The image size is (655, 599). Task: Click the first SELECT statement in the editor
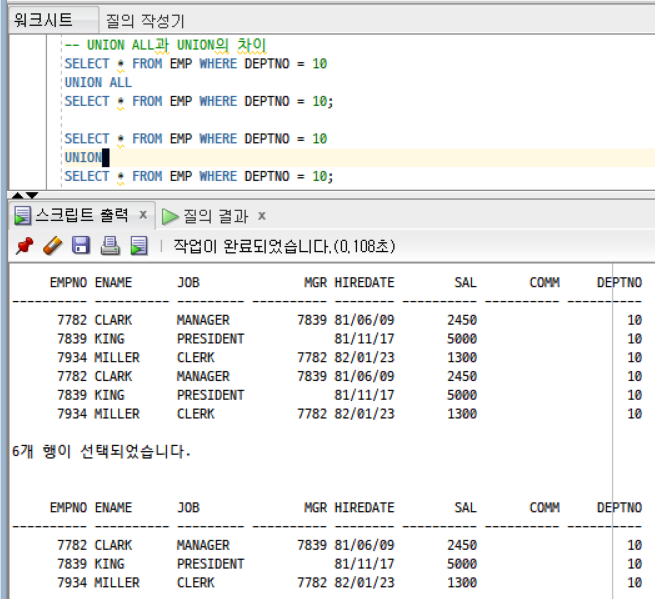[x=195, y=64]
